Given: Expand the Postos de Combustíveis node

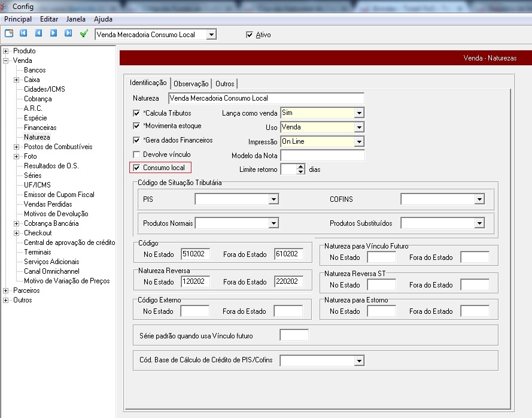Looking at the screenshot, I should point(16,147).
